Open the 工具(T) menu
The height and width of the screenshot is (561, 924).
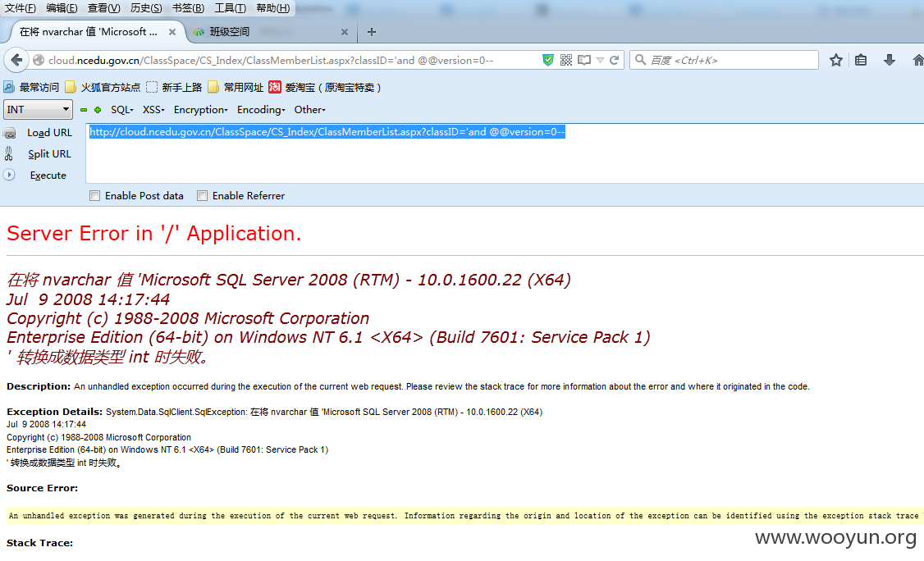point(231,7)
